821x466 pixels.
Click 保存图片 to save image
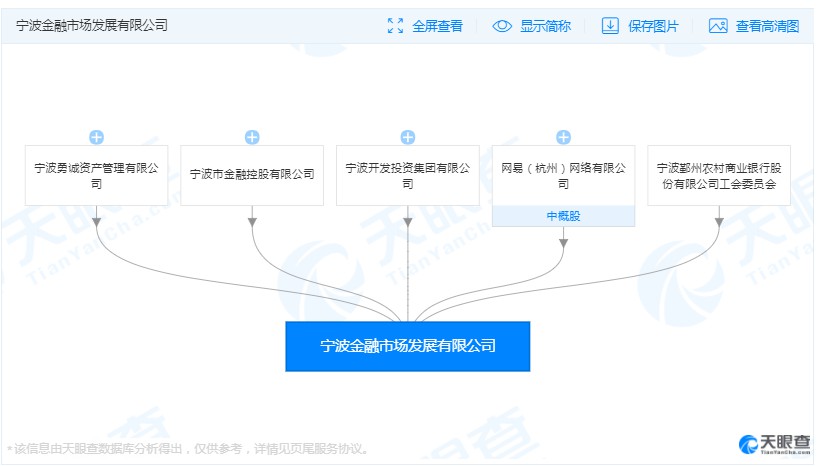pyautogui.click(x=653, y=26)
